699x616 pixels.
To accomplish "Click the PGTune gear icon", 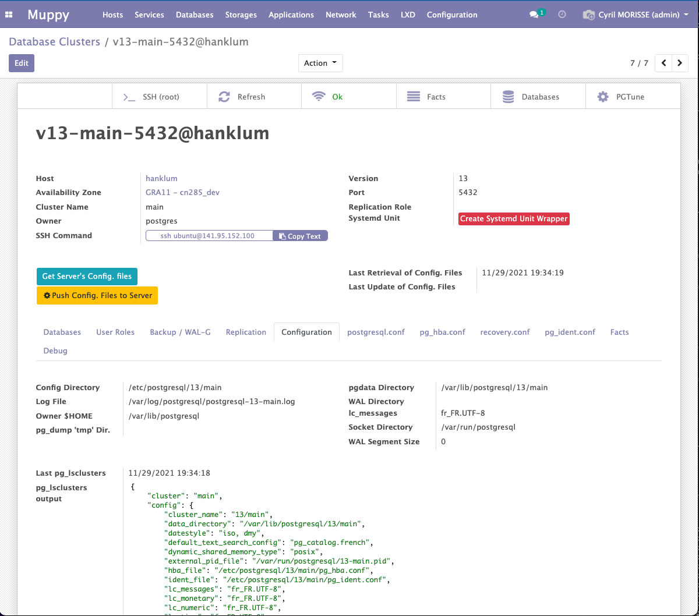I will click(x=603, y=97).
